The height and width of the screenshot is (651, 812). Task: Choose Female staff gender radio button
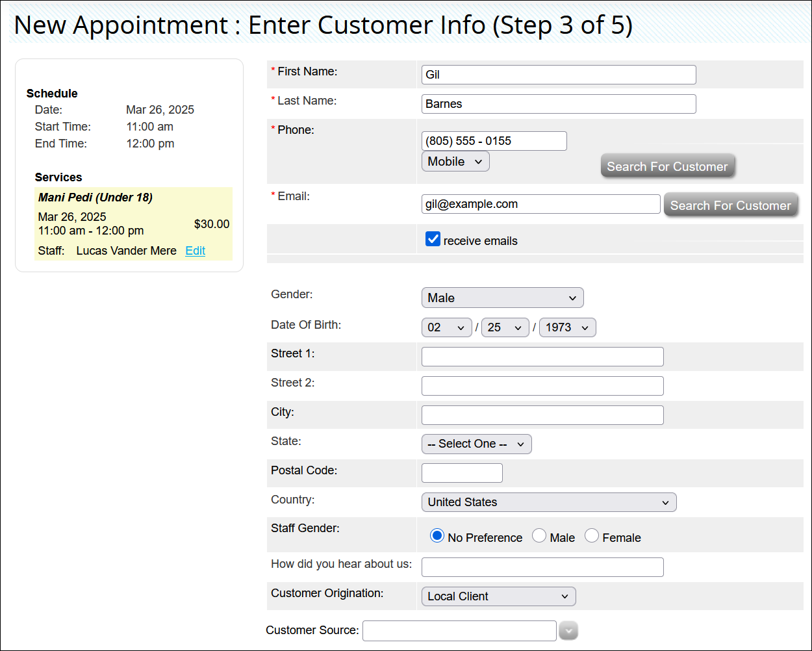(x=592, y=536)
